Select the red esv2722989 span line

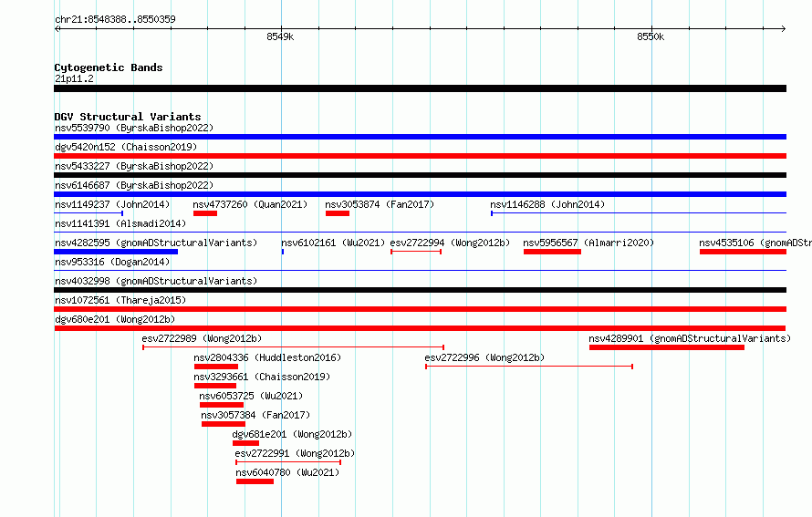[x=293, y=347]
